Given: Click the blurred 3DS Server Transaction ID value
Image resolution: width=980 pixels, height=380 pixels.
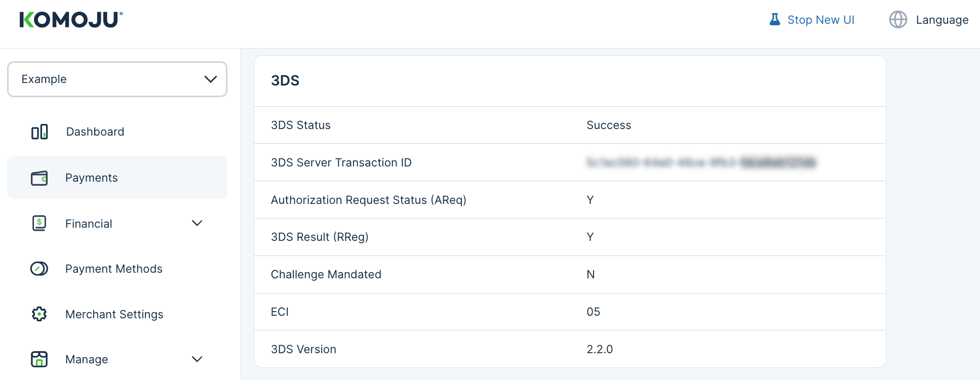Looking at the screenshot, I should (x=701, y=162).
